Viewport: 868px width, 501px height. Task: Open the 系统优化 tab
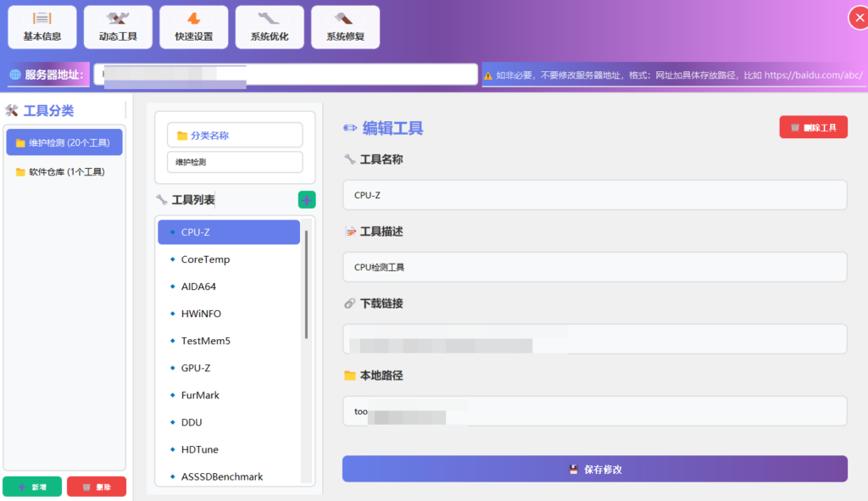point(270,27)
